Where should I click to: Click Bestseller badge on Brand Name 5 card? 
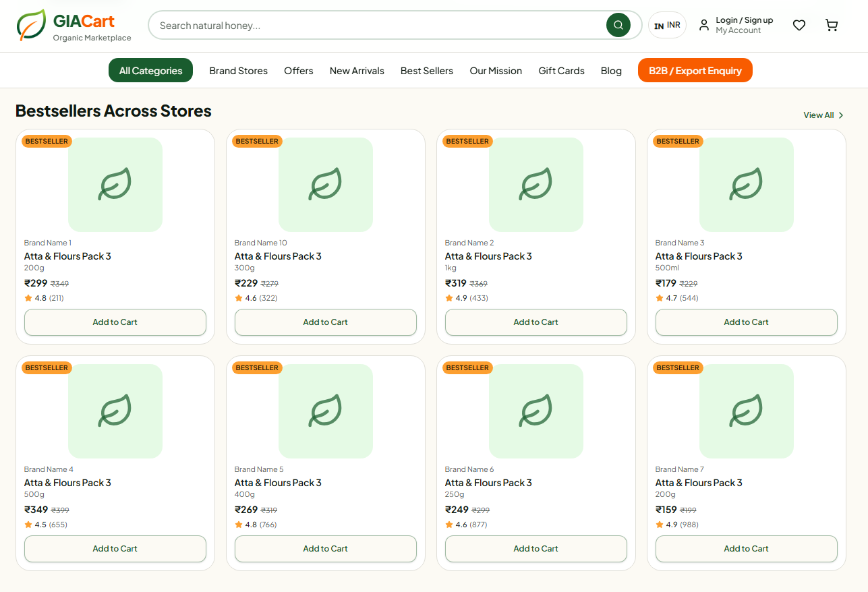[x=257, y=367]
